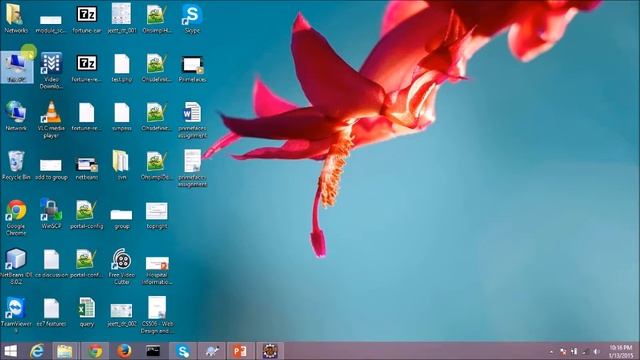
Task: Select the portal-config file icon
Action: [x=87, y=214]
